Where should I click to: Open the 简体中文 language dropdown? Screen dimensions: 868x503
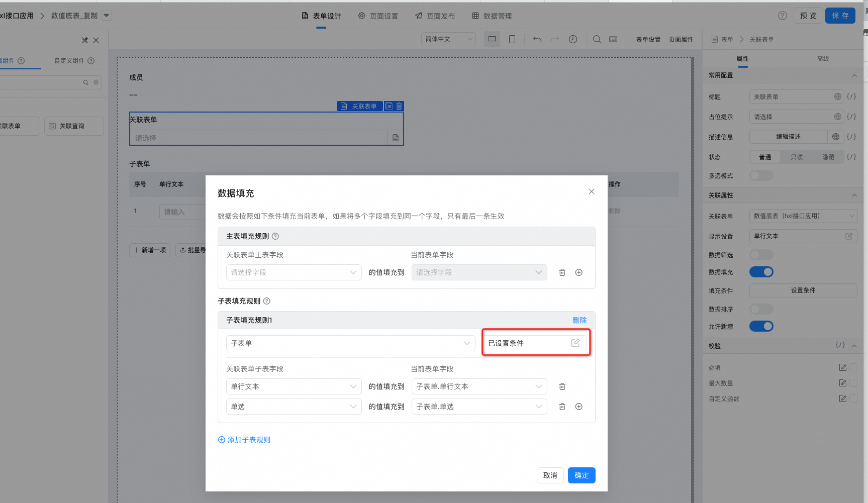tap(448, 39)
